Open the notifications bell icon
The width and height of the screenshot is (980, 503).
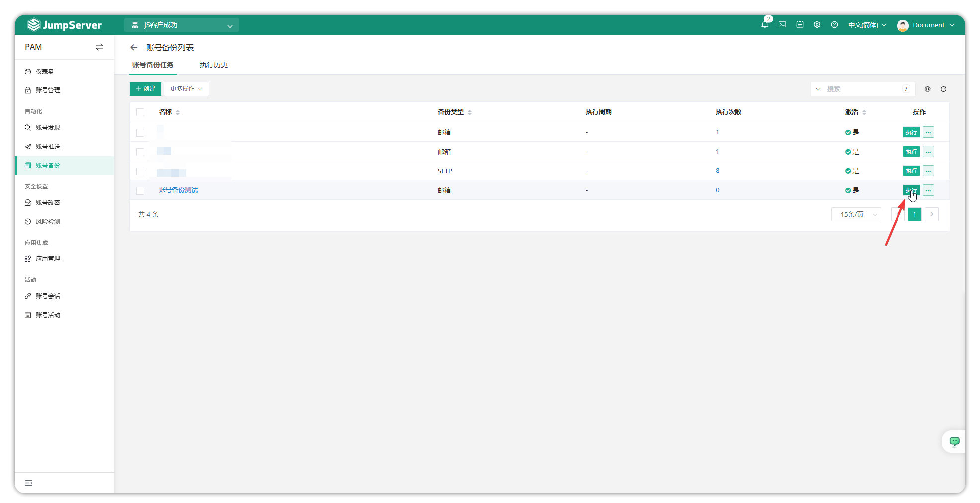[764, 25]
